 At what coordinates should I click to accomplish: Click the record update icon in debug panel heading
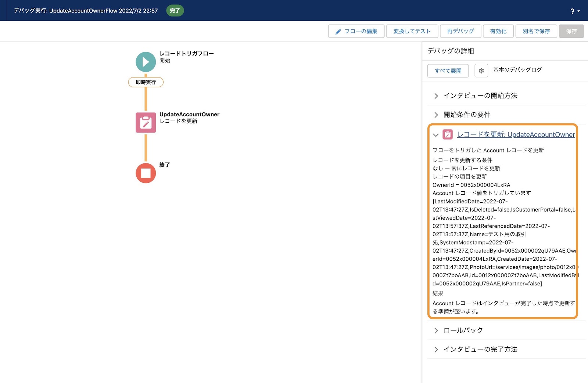447,135
